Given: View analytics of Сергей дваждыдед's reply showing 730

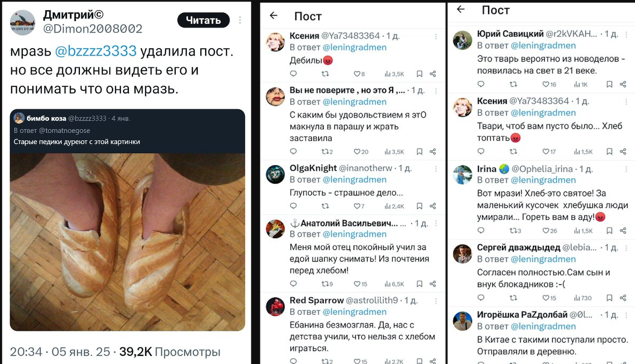Looking at the screenshot, I should pos(583,298).
